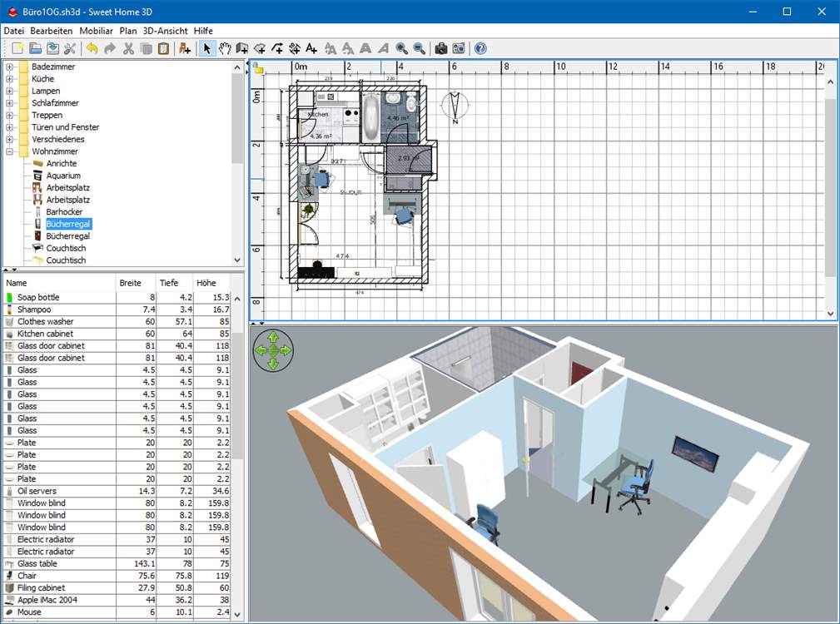Screen dimensions: 840x624
Task: Expand the Verschiedenes category
Action: pos(9,139)
